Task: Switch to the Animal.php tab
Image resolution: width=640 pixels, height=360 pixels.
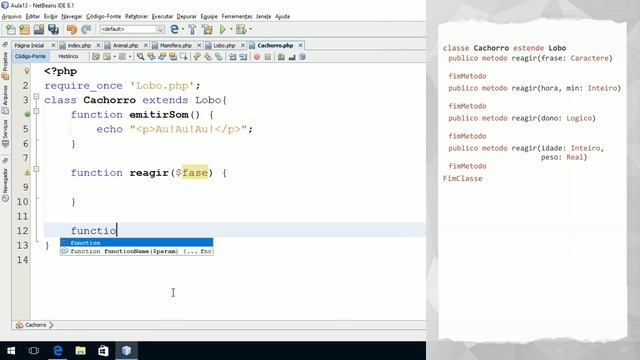Action: click(125, 45)
